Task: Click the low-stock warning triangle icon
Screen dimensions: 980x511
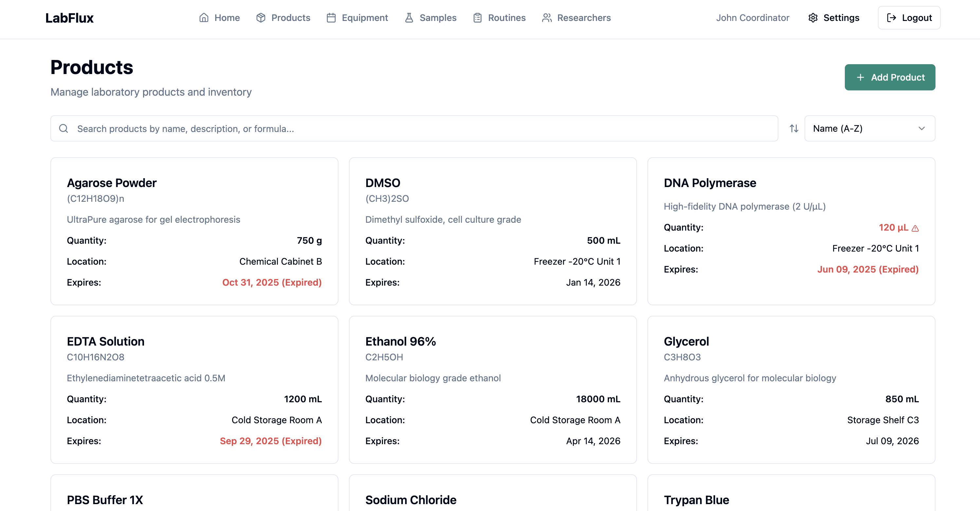Action: click(x=915, y=228)
